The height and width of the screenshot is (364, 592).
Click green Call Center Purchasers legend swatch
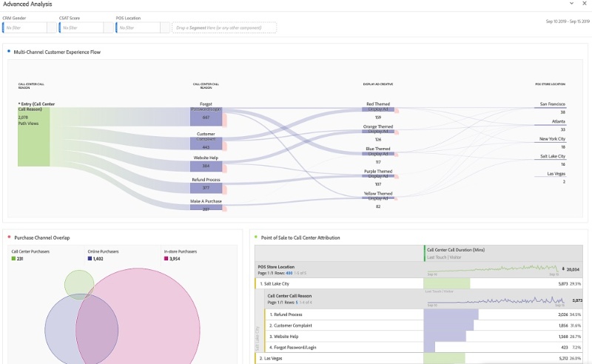(x=13, y=258)
